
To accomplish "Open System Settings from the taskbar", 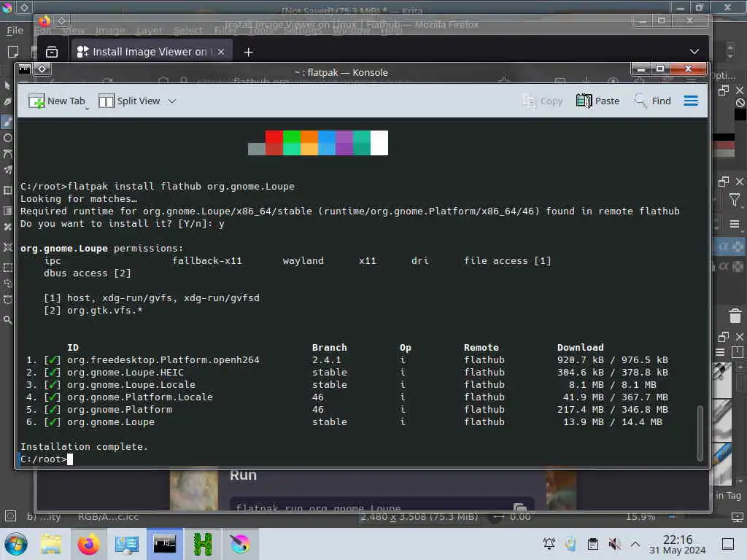I will 127,544.
